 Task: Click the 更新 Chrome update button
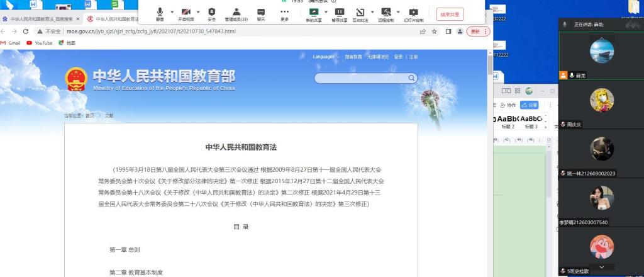(479, 31)
